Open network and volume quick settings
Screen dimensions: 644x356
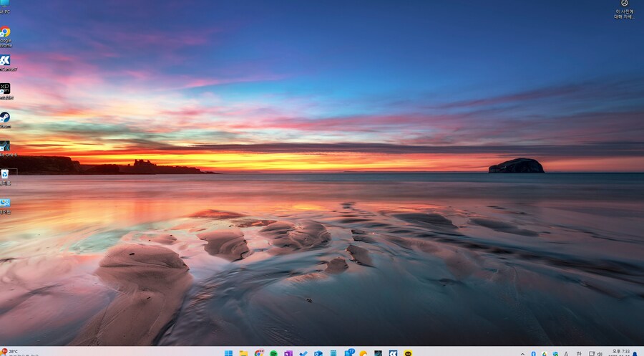595,354
